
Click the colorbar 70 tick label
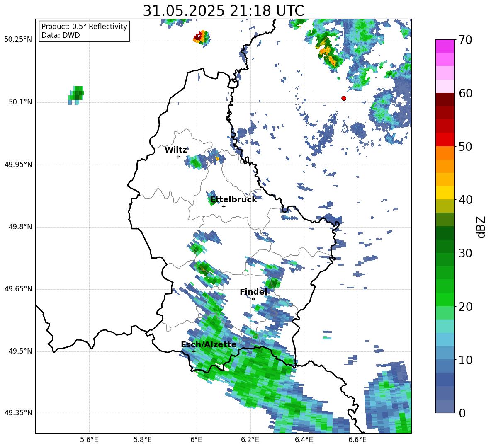(x=465, y=40)
